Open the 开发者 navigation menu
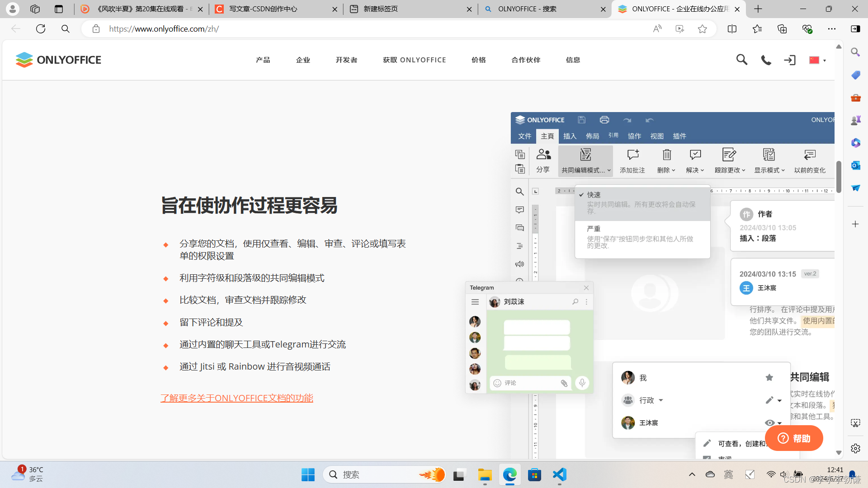 (346, 60)
